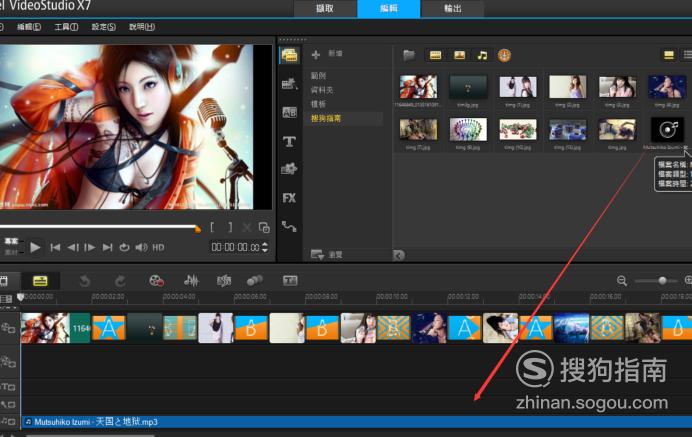Click the Voice track header icon
Screen dimensions: 692x437
tap(8, 404)
